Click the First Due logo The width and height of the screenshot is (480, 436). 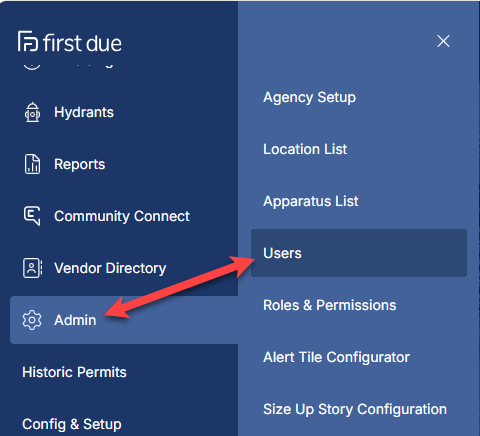[x=70, y=42]
